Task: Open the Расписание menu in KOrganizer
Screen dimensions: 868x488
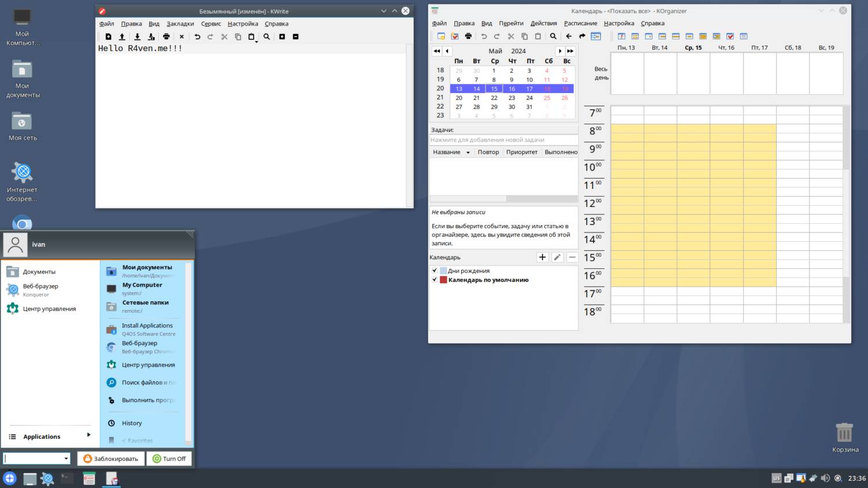Action: [x=580, y=23]
